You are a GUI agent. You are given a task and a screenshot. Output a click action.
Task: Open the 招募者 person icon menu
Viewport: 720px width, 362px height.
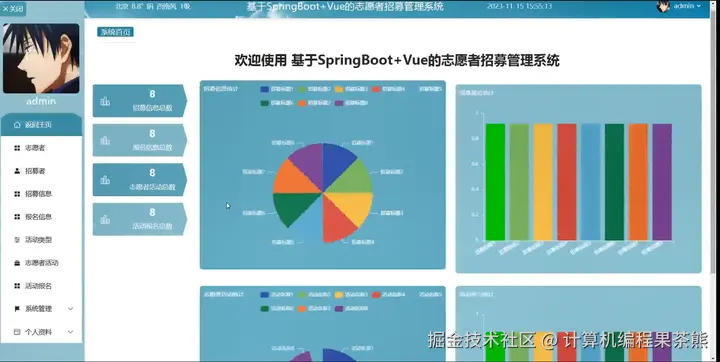(17, 171)
